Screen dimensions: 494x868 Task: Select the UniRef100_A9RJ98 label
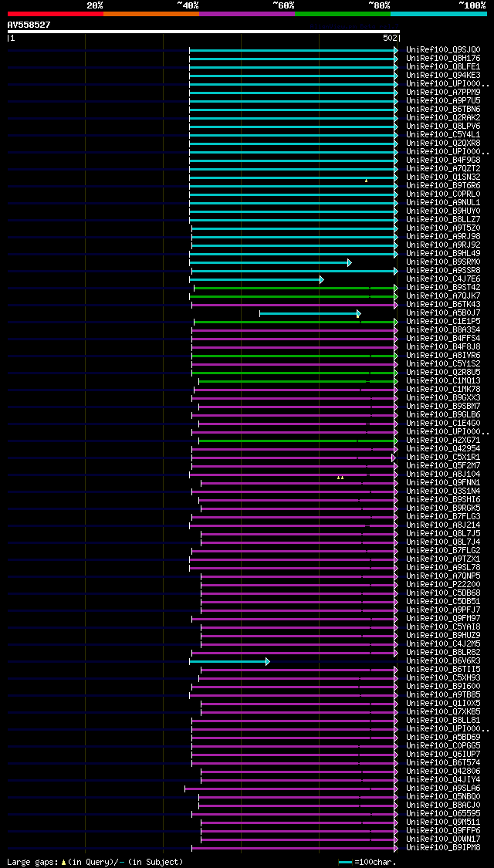[443, 237]
